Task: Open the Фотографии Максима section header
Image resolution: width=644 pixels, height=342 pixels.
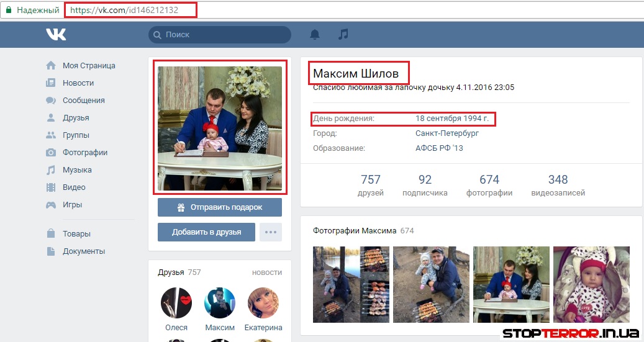Action: [363, 231]
